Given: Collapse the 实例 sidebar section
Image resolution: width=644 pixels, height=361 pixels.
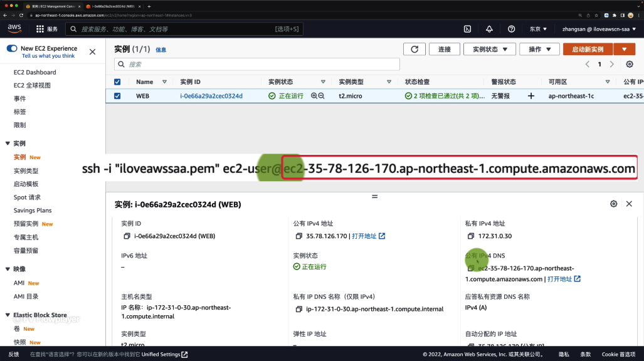Looking at the screenshot, I should pyautogui.click(x=8, y=144).
